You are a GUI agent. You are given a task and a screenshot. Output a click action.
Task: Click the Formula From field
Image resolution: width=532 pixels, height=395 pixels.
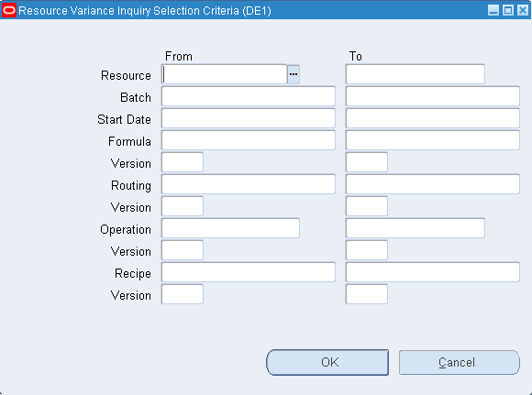click(x=249, y=140)
